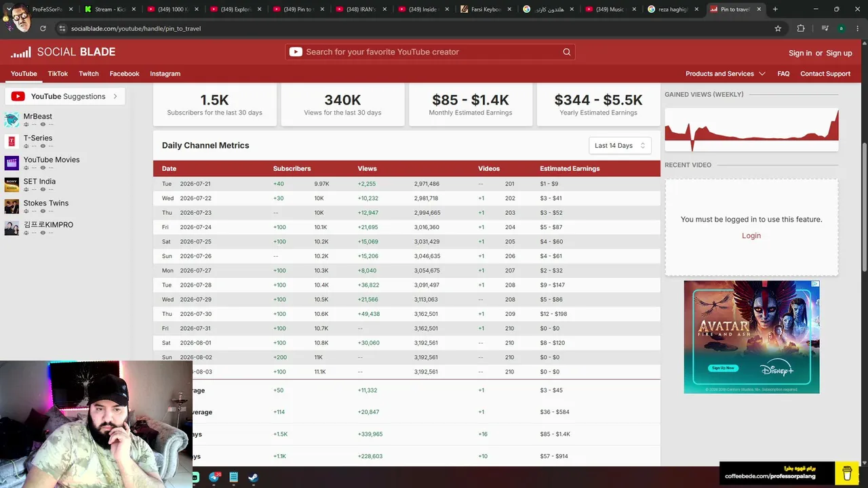
Task: Open Chrome's three-dot menu
Action: tap(858, 28)
